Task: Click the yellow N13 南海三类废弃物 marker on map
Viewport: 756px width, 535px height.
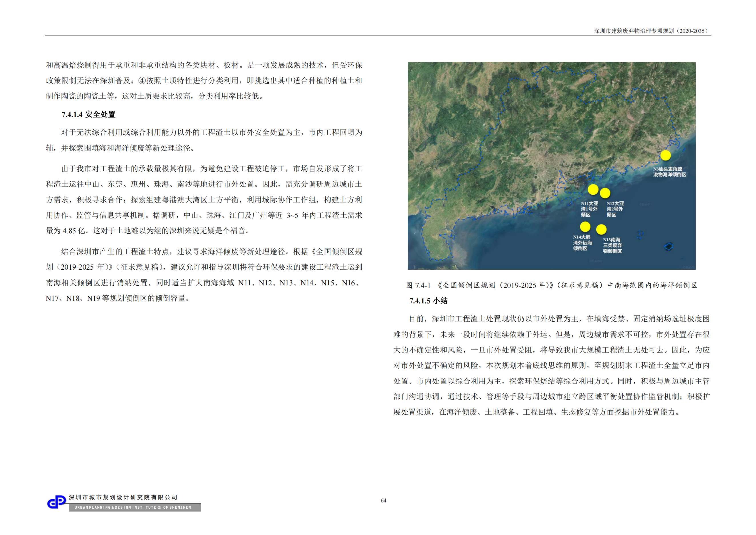Action: click(x=601, y=229)
